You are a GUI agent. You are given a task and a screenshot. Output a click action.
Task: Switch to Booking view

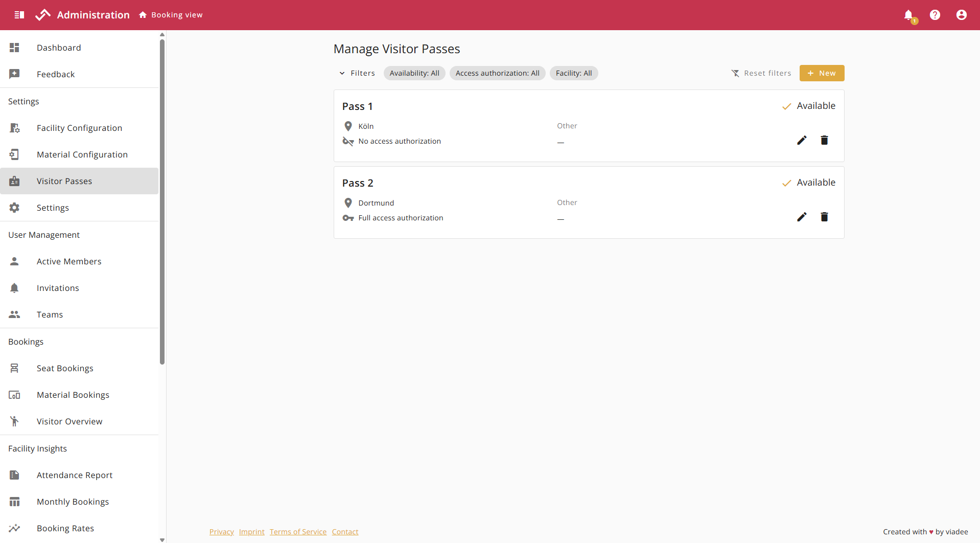171,15
